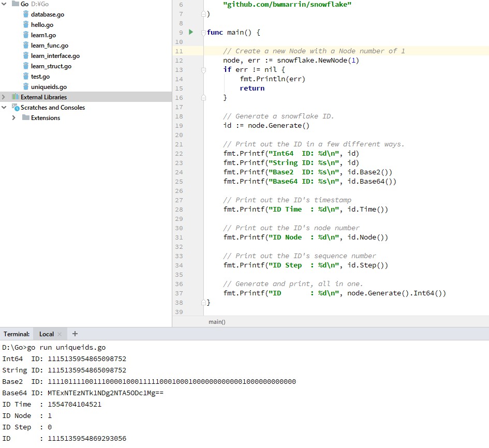
Task: Click the 'Terminal:' label
Action: [x=17, y=334]
